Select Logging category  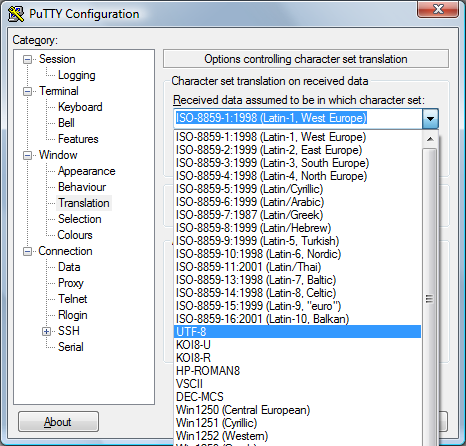pyautogui.click(x=77, y=75)
